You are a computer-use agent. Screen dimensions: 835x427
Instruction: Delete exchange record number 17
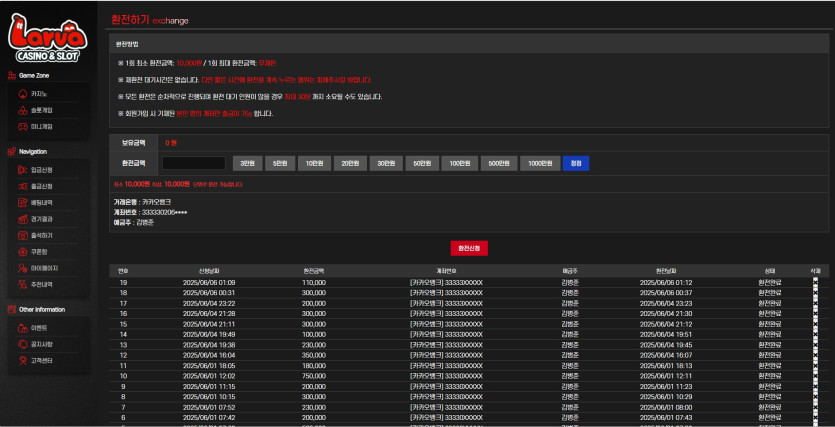pyautogui.click(x=815, y=303)
